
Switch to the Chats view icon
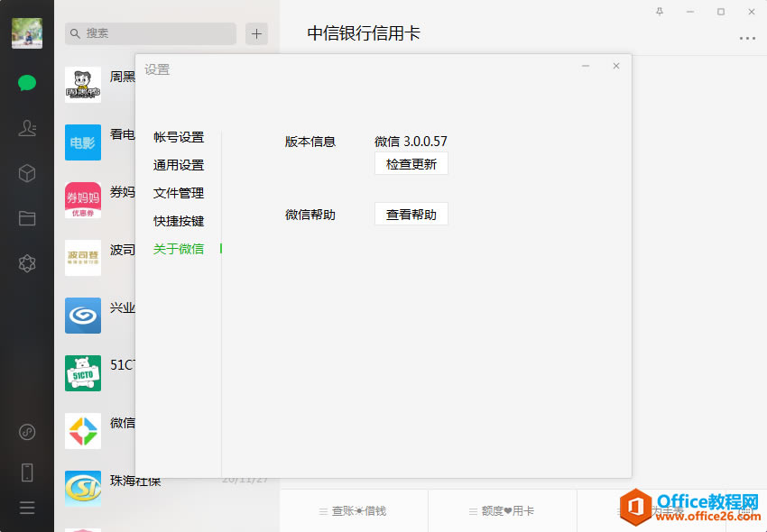click(x=27, y=83)
